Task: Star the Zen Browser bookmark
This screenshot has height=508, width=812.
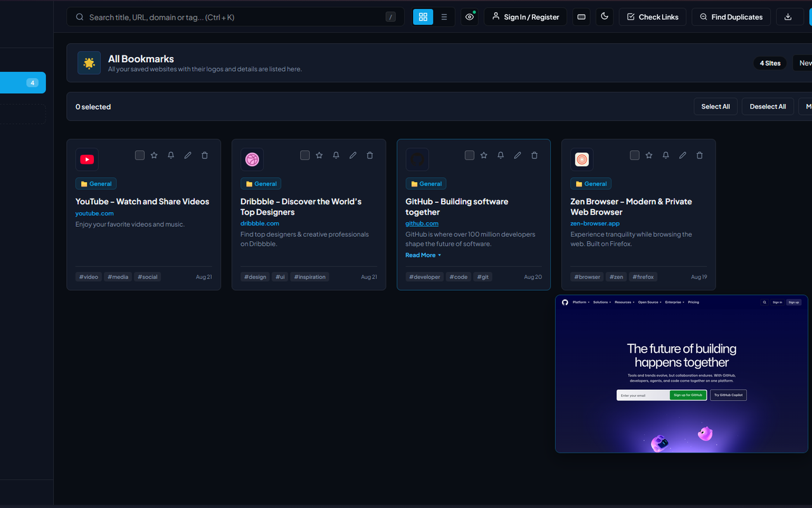Action: click(649, 155)
